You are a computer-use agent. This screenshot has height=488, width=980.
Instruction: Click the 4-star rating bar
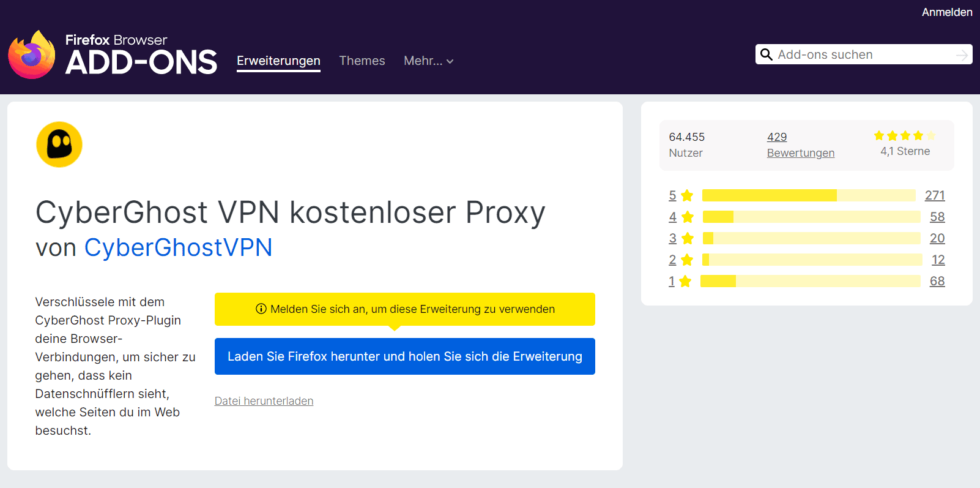812,217
